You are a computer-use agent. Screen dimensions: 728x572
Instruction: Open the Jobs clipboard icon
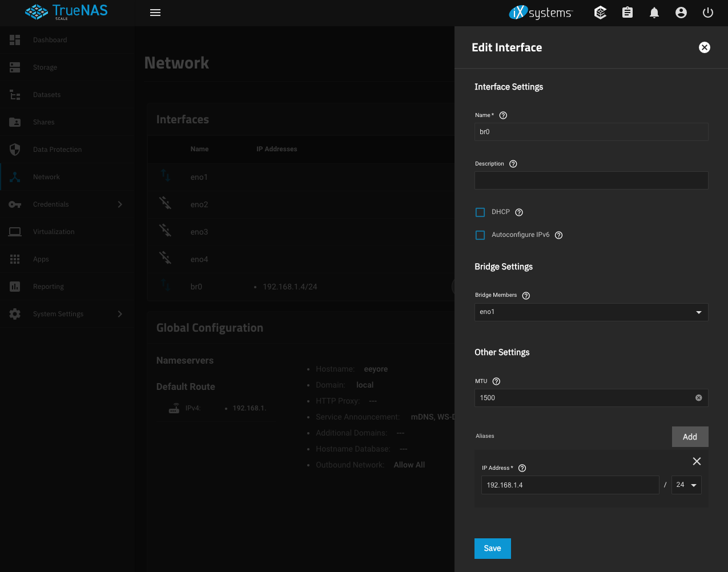628,13
